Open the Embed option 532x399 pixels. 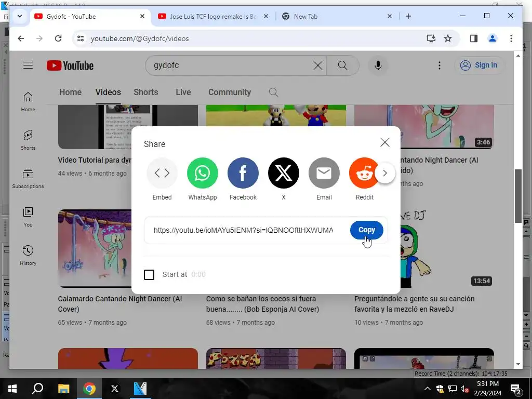tap(162, 173)
